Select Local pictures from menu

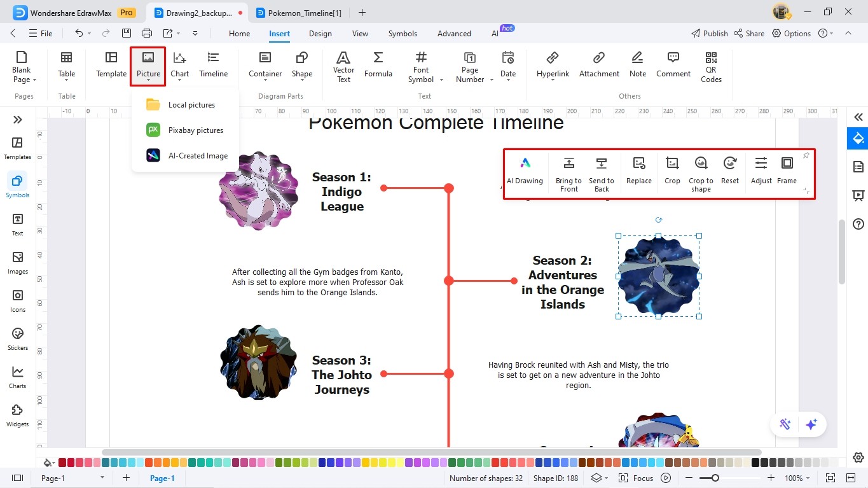pos(185,105)
